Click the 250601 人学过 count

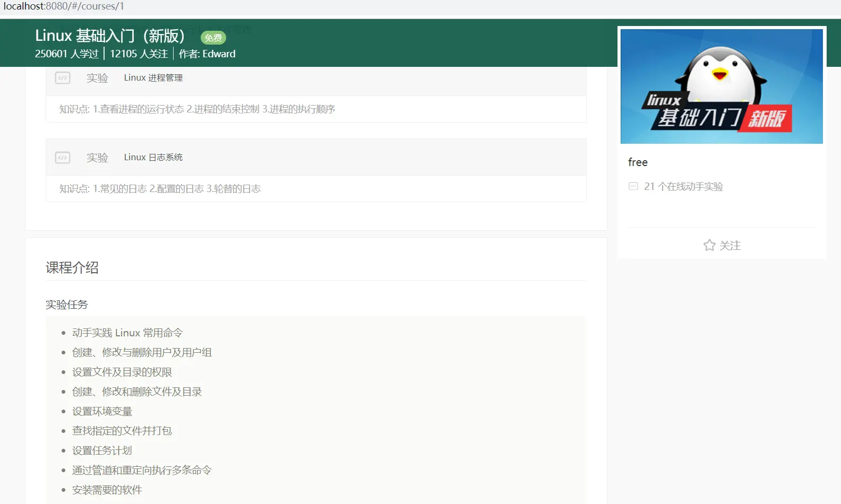(x=67, y=54)
